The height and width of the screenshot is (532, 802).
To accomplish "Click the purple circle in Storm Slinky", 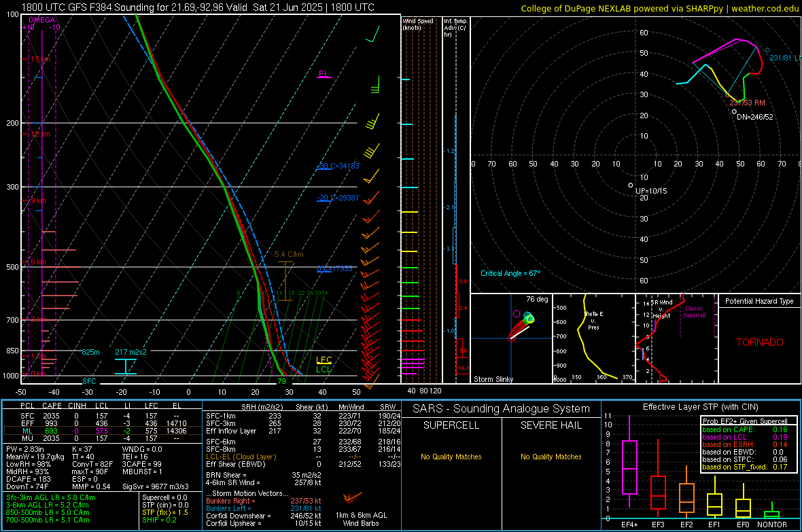I will (516, 314).
